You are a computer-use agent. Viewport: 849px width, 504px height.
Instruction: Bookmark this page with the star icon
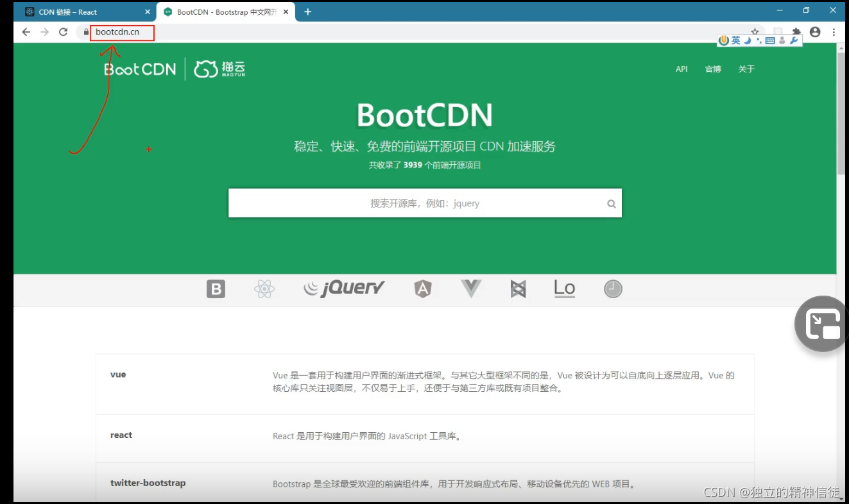coord(755,32)
